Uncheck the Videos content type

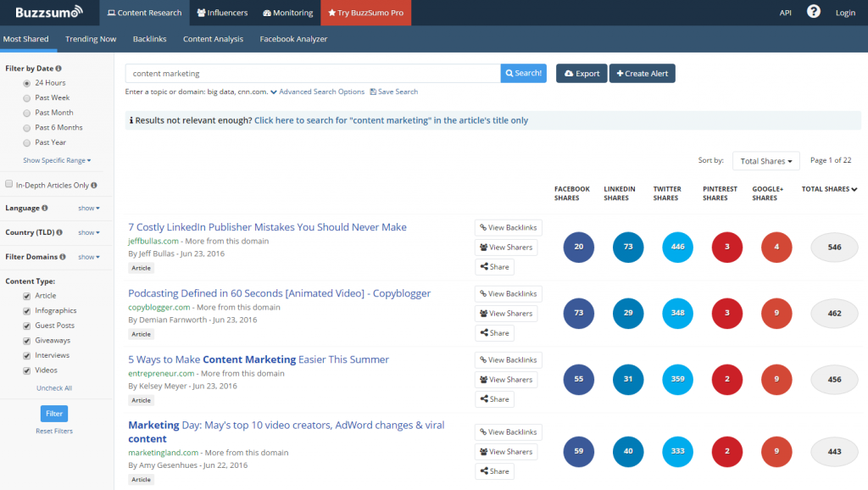tap(26, 371)
